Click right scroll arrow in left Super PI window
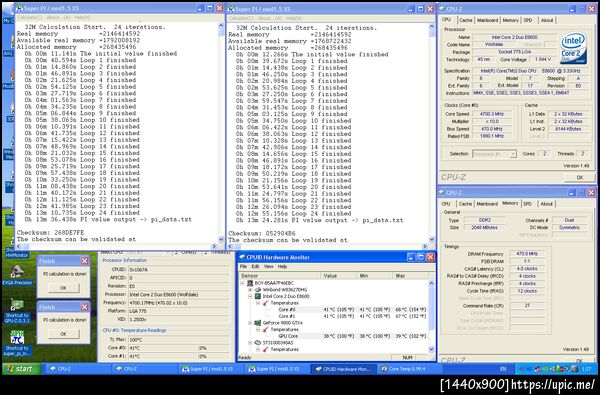This screenshot has width=600, height=395. click(x=214, y=246)
